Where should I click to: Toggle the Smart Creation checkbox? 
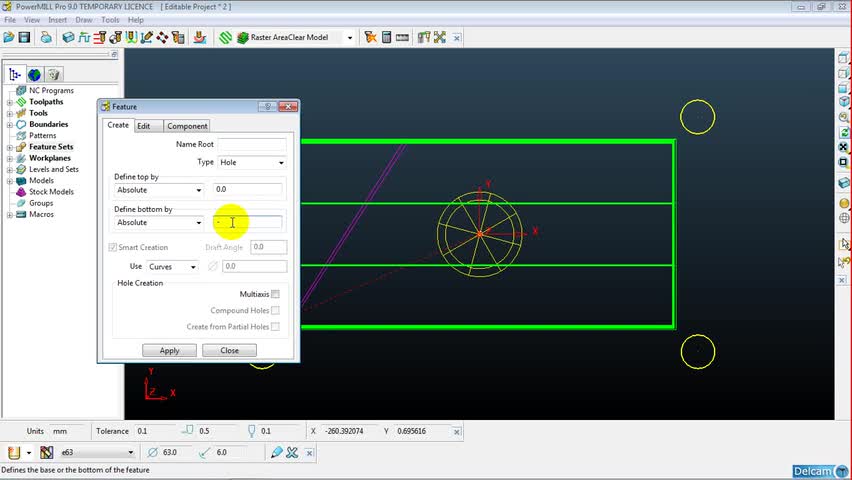tap(112, 247)
